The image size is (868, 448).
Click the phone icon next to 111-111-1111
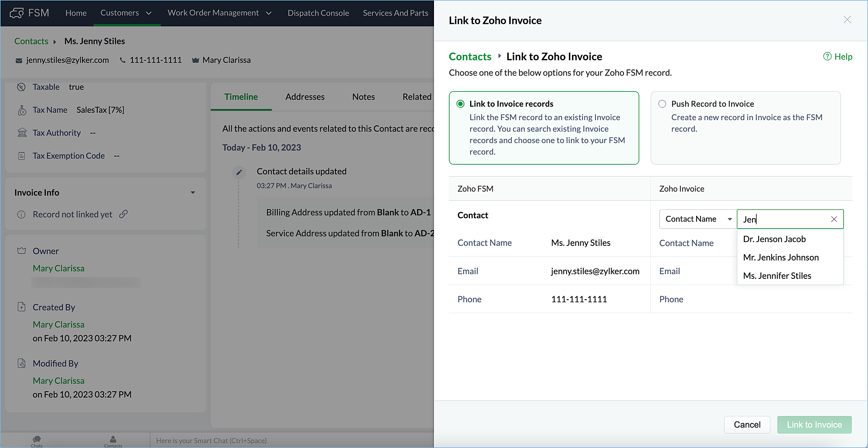click(x=123, y=60)
